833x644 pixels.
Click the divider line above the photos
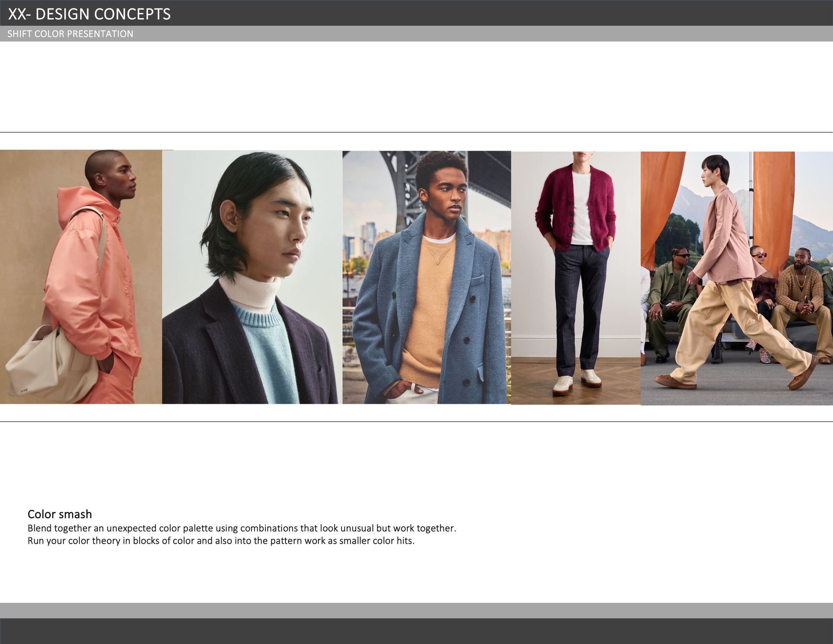tap(416, 132)
